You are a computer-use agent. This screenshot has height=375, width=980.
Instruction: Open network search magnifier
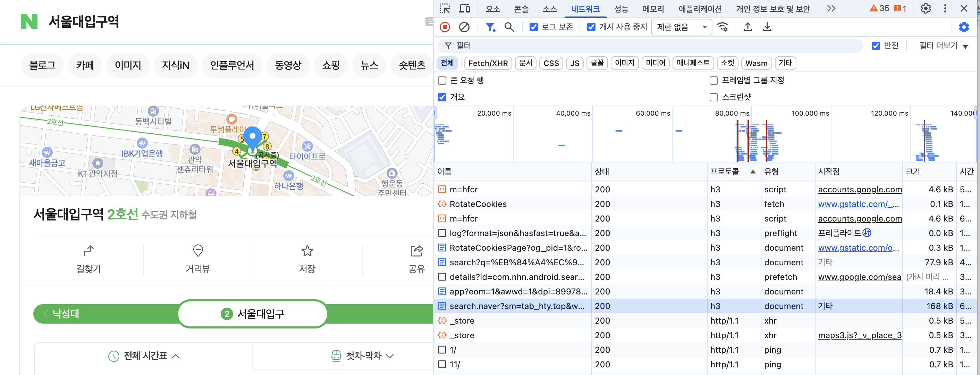pyautogui.click(x=509, y=27)
